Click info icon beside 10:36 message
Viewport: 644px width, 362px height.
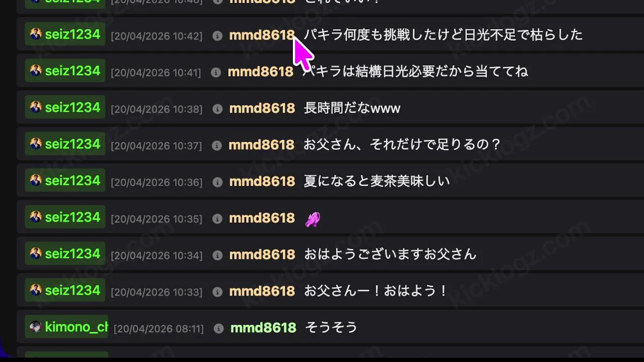click(217, 182)
